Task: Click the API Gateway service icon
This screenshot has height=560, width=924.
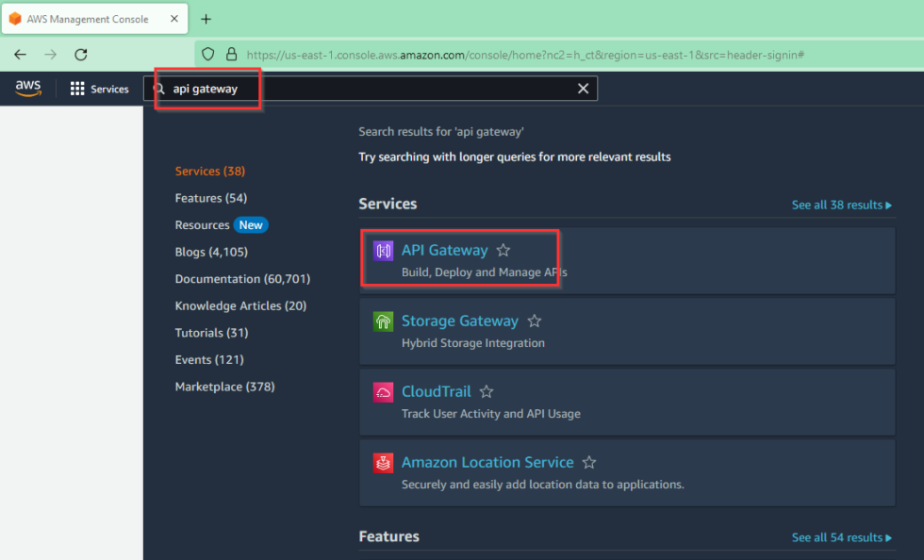Action: [x=383, y=251]
